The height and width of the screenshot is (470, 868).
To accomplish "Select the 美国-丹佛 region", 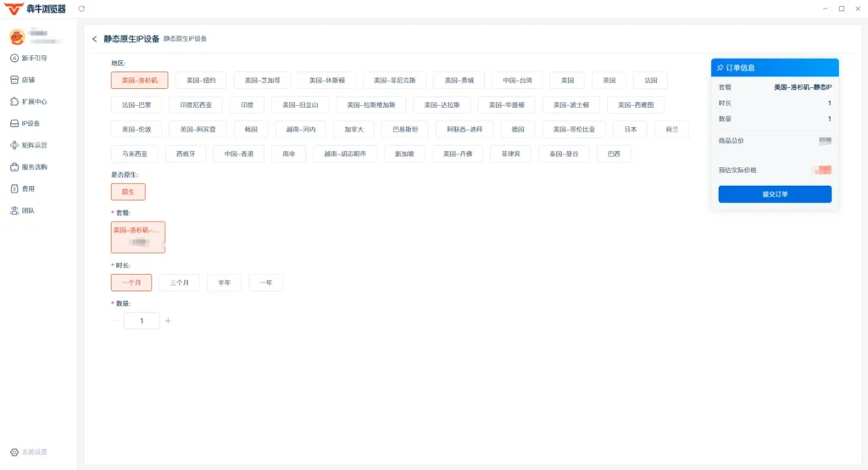I will point(458,154).
